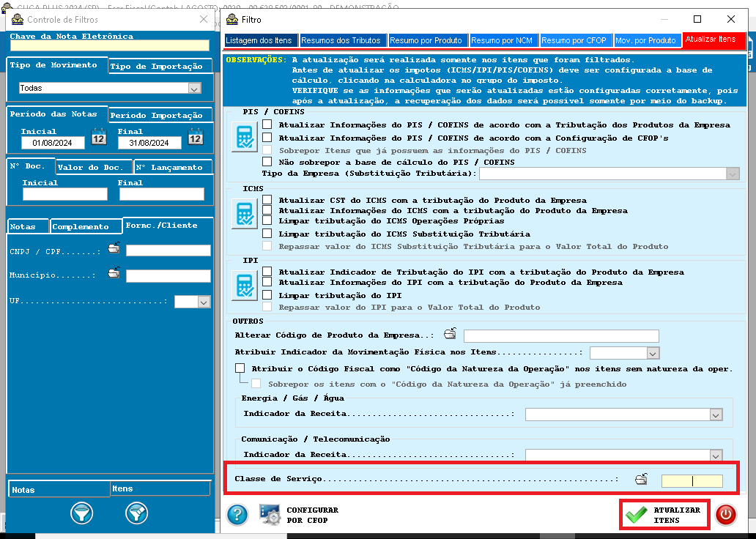Expand Tipo de Movimento Todas dropdown
This screenshot has width=756, height=539.
point(194,88)
